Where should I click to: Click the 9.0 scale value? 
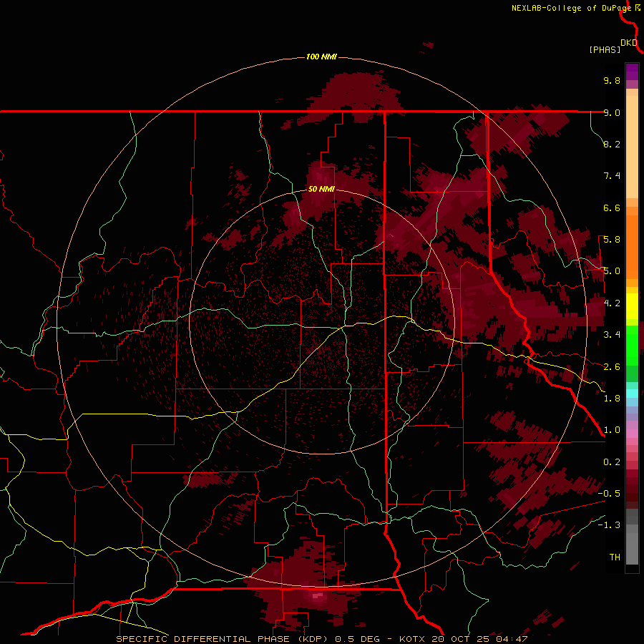point(612,112)
